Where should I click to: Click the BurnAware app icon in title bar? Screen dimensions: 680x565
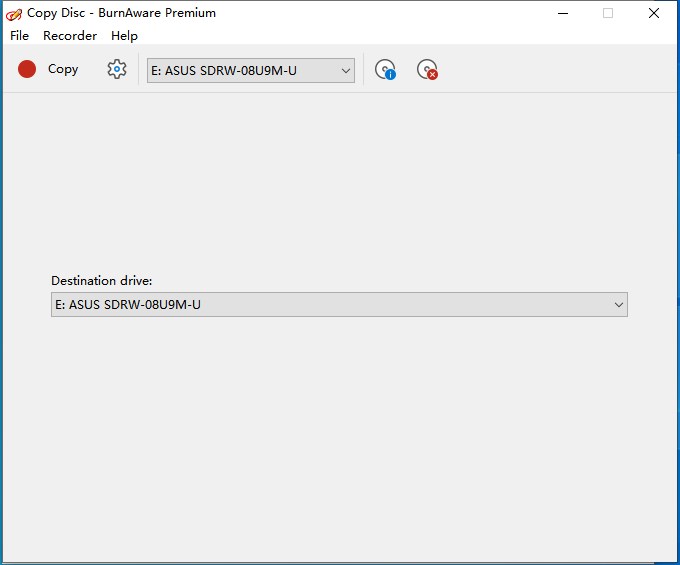[14, 13]
